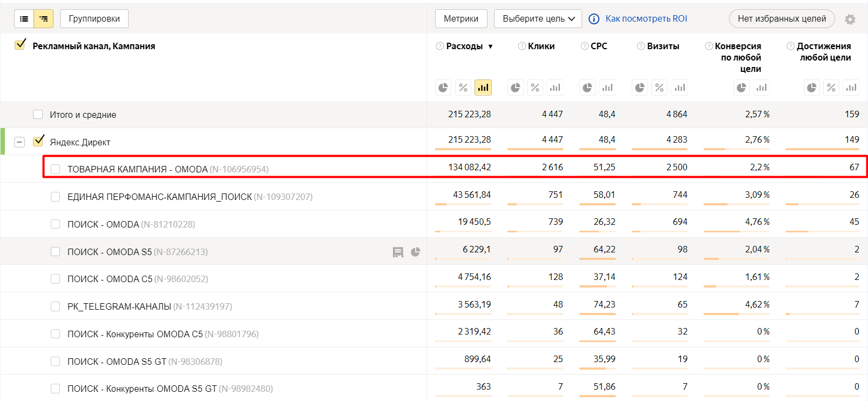Toggle bar chart view for Расходы column
This screenshot has width=868, height=401.
click(x=483, y=88)
